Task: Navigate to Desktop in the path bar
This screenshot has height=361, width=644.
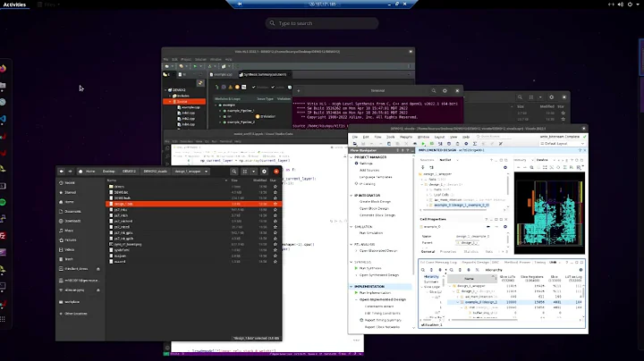Action: coord(108,172)
